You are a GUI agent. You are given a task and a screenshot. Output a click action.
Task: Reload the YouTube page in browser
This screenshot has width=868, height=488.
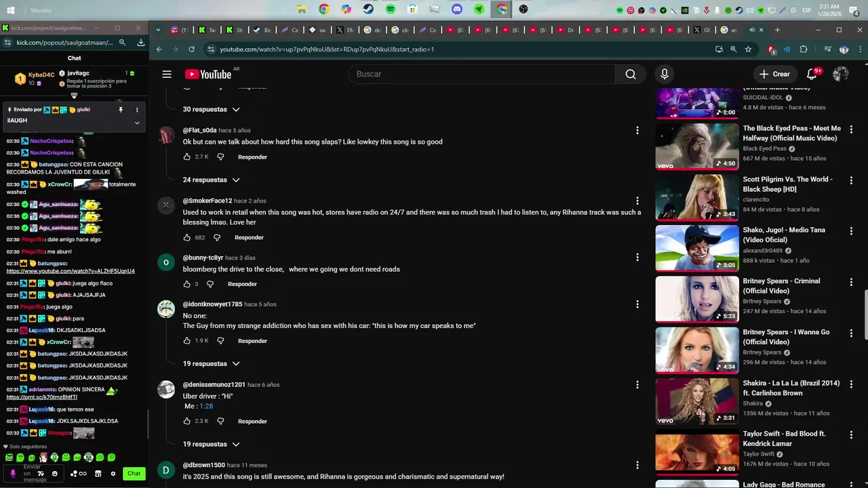click(192, 49)
